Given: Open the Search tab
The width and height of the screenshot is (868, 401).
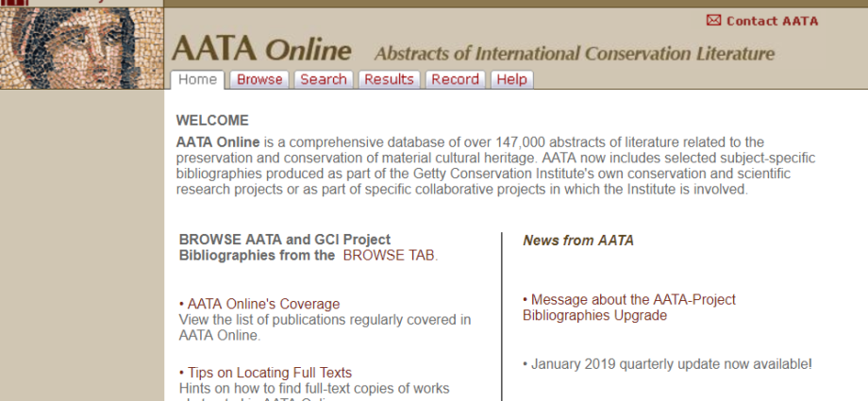Looking at the screenshot, I should 324,80.
